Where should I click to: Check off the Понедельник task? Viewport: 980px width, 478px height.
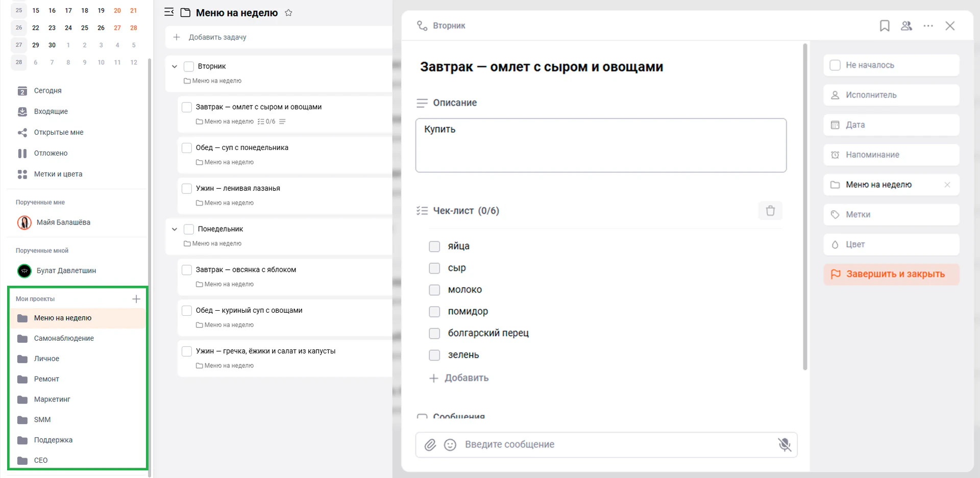point(189,229)
